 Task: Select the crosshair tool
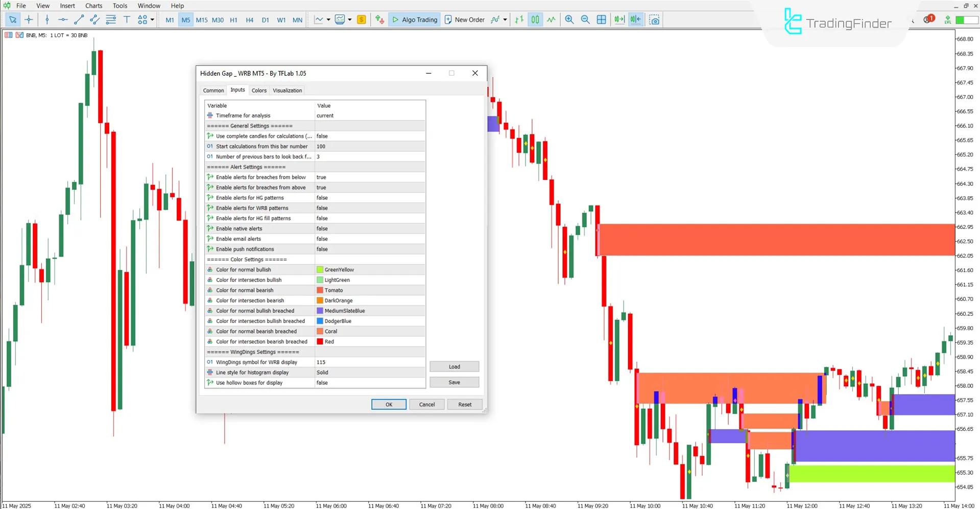coord(29,20)
